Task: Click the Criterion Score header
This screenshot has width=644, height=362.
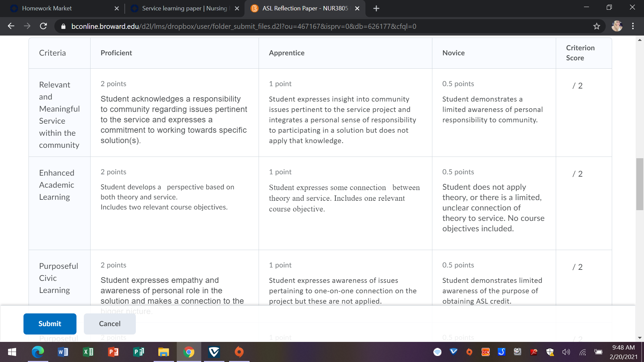Action: (580, 53)
